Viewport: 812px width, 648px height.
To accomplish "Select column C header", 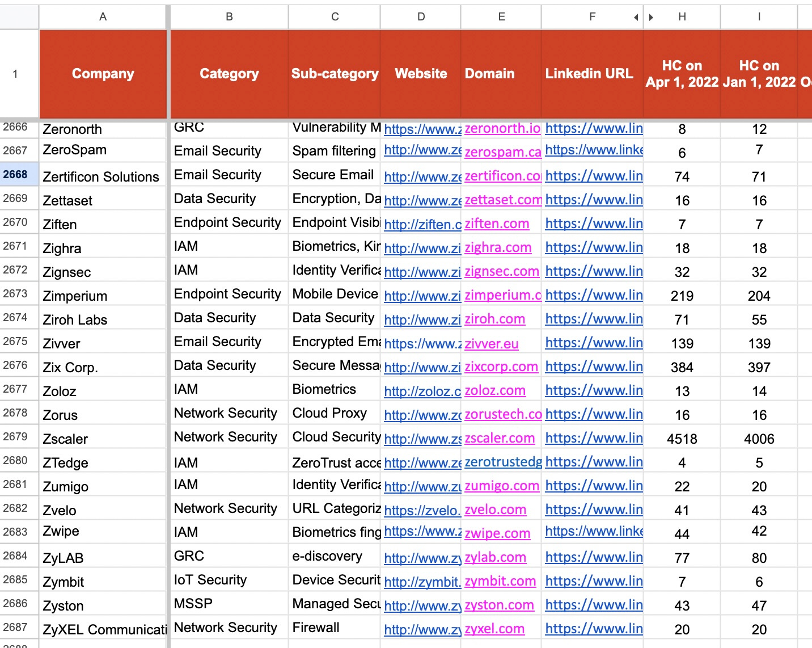I will pos(335,17).
